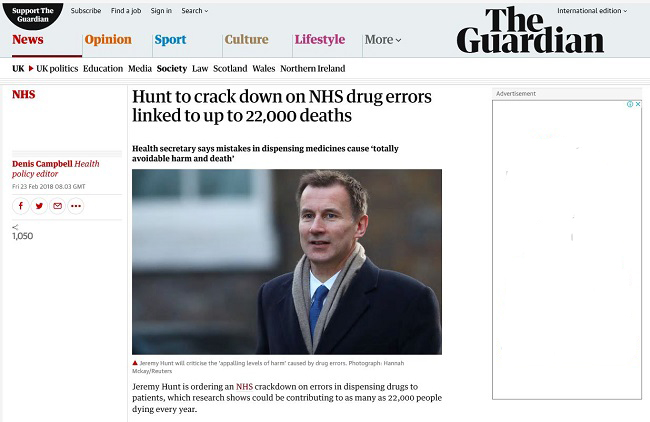Share article via email icon
The height and width of the screenshot is (422, 650).
tap(57, 206)
